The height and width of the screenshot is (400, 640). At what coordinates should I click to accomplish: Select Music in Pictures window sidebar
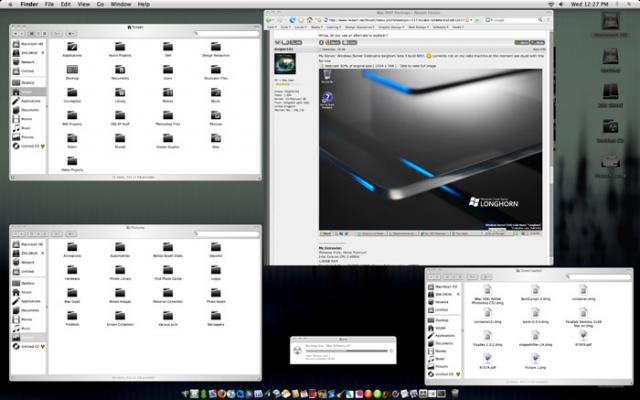tap(28, 328)
